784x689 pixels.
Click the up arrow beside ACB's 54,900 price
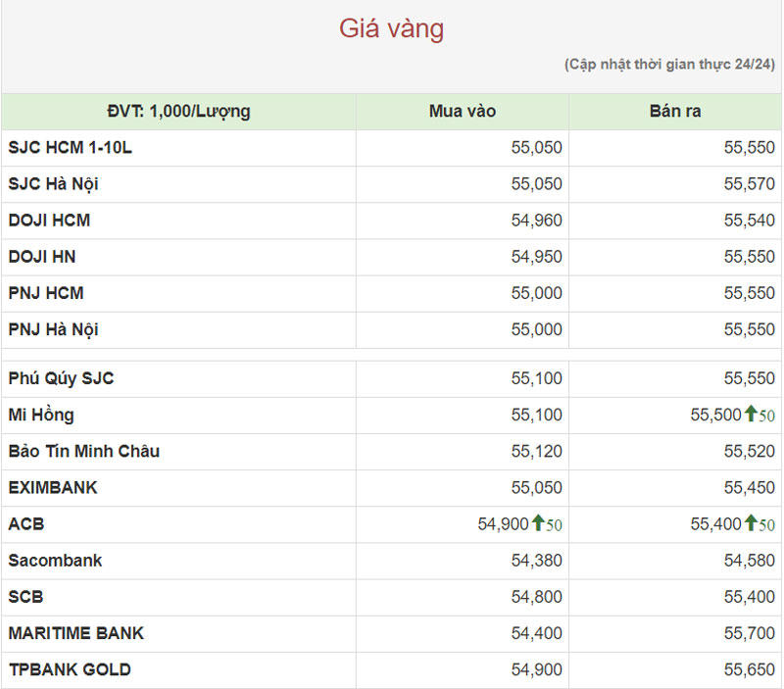[538, 524]
